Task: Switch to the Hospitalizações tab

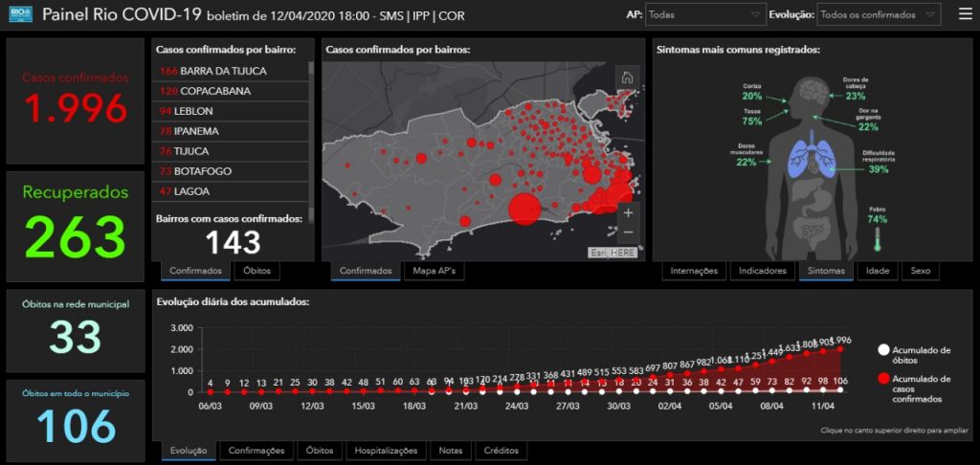Action: point(386,450)
